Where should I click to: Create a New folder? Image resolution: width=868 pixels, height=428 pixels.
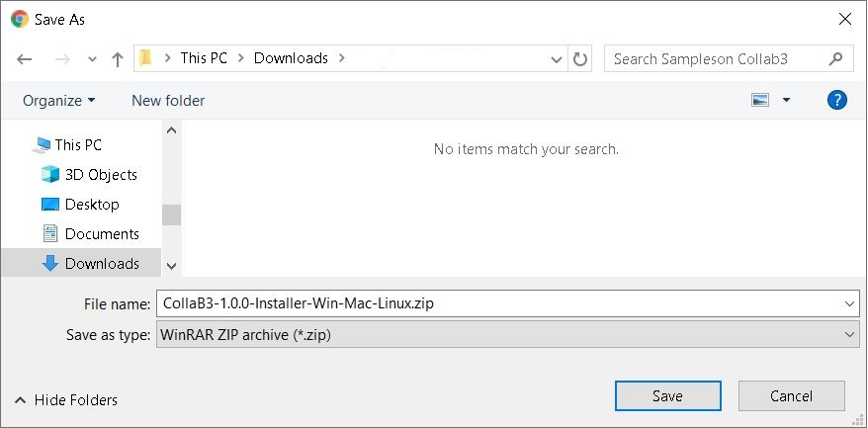168,100
